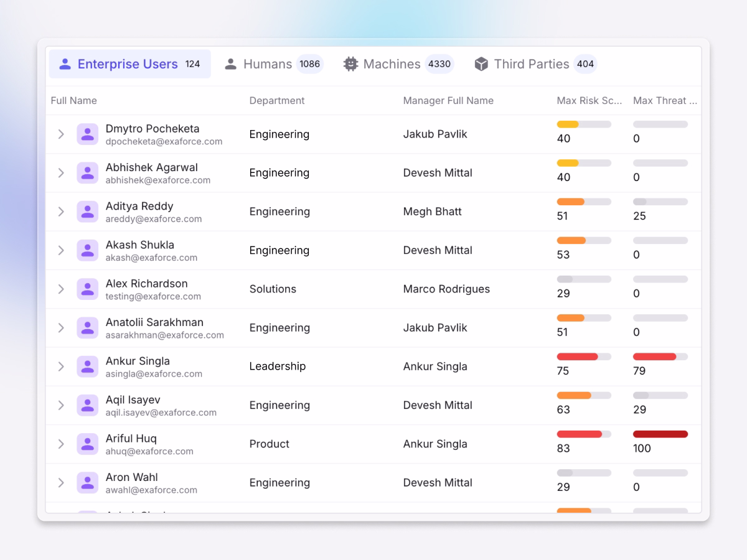Click Ariful Huq's Max Threat score bar
This screenshot has height=560, width=747.
660,434
